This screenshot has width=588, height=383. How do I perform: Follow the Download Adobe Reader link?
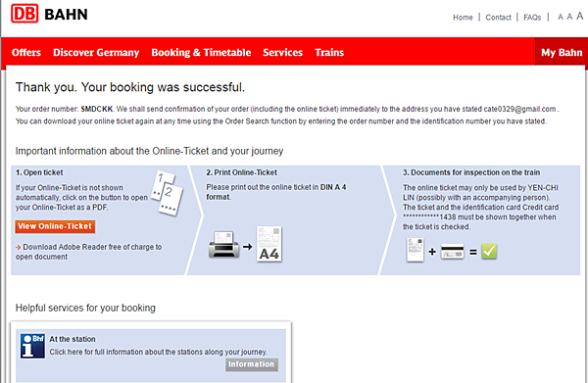pyautogui.click(x=88, y=252)
